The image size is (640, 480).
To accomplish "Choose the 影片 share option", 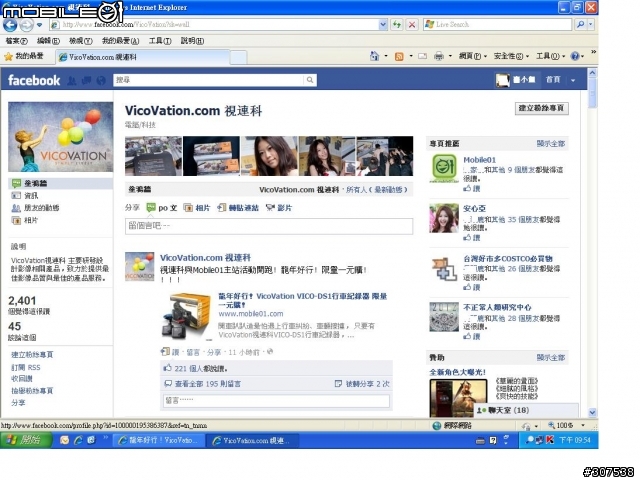I will [279, 208].
